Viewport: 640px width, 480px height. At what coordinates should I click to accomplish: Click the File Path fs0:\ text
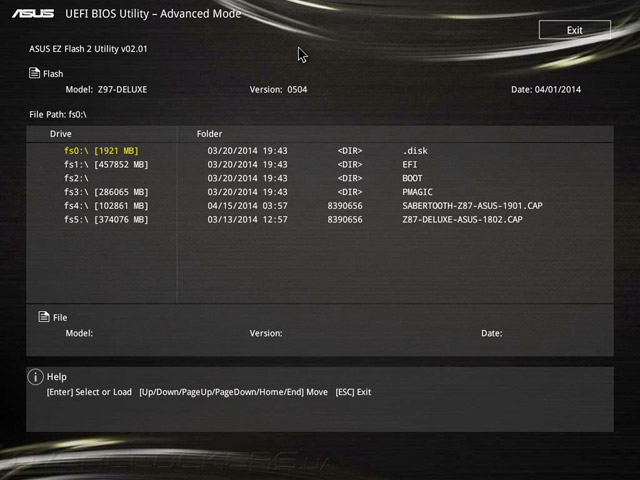58,115
